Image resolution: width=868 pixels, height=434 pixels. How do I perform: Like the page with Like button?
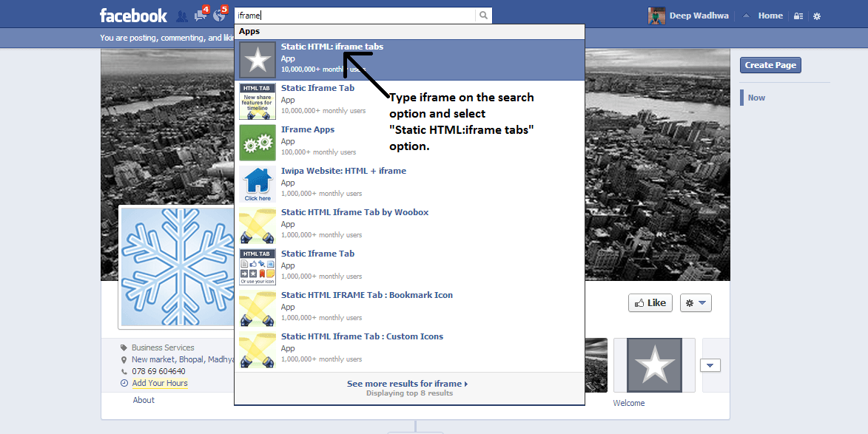650,303
